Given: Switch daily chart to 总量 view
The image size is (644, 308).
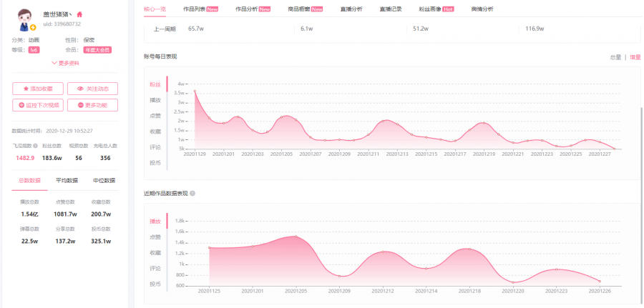Looking at the screenshot, I should 615,56.
